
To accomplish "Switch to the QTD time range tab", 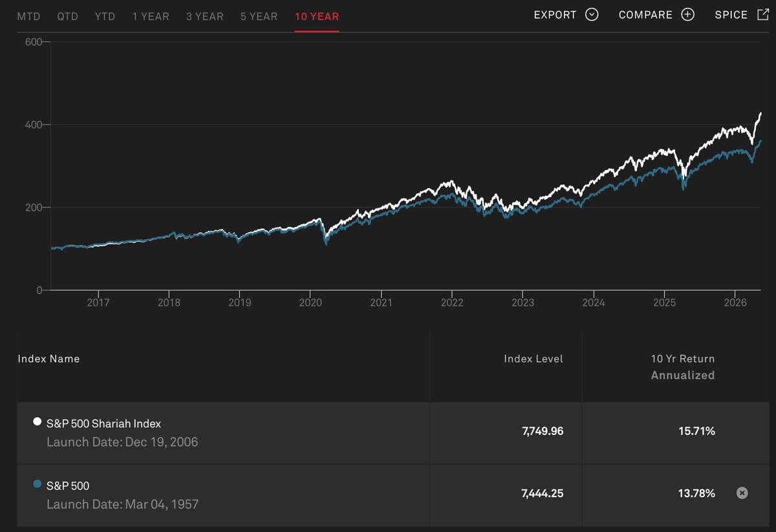I will coord(67,16).
